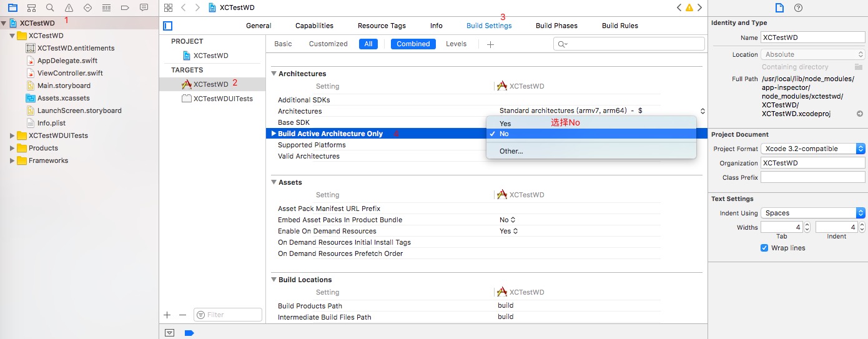Select the Basic filter
Viewport: 868px width, 339px height.
[283, 44]
